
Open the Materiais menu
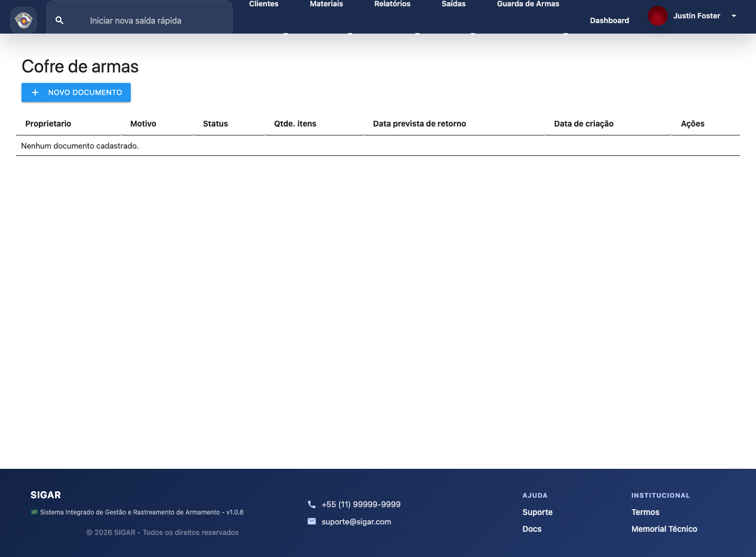tap(326, 4)
